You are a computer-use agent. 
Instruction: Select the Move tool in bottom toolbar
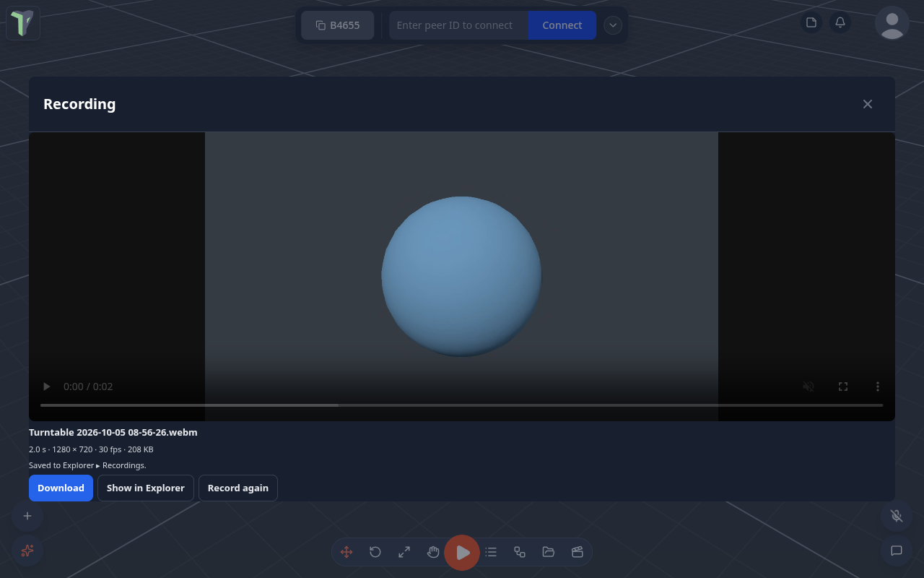(346, 552)
